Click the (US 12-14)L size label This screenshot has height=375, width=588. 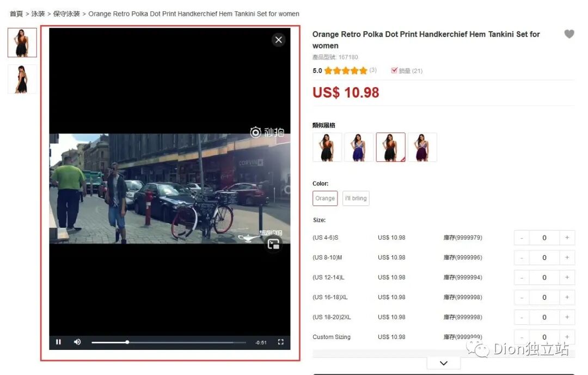pos(328,277)
